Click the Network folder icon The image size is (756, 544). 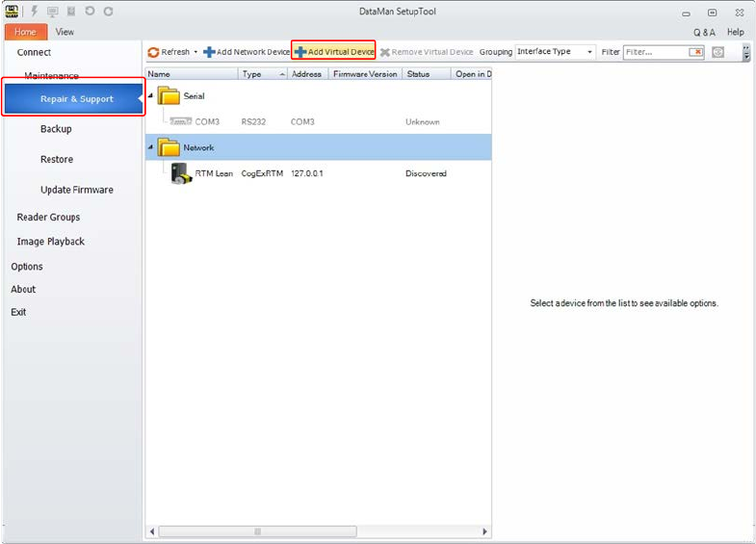tap(169, 147)
